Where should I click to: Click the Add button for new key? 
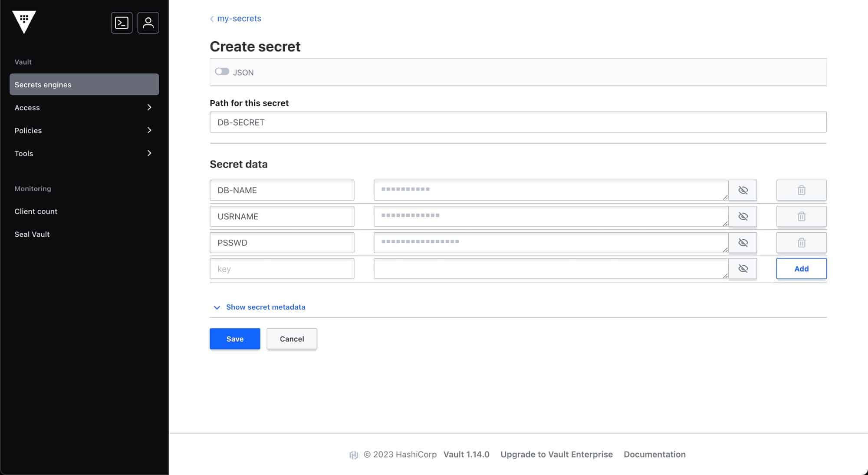pyautogui.click(x=801, y=268)
